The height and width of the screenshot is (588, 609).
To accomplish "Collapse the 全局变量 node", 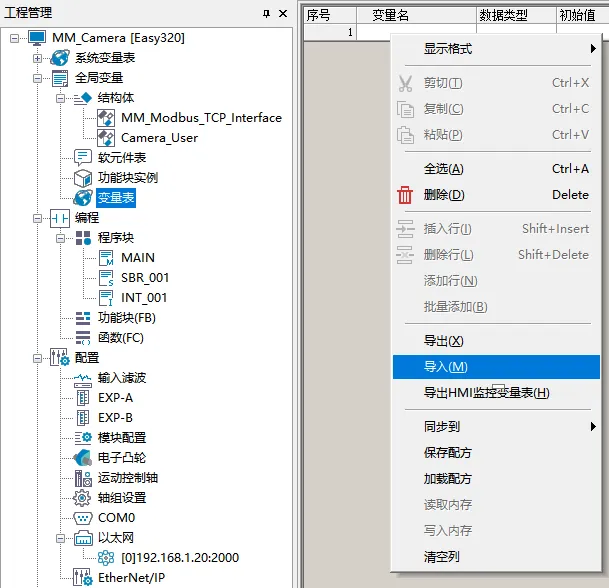I will point(37,78).
